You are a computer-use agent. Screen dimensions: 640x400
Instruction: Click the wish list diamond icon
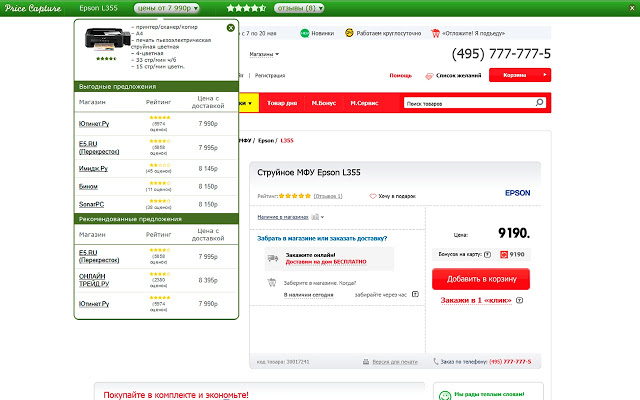[x=429, y=76]
